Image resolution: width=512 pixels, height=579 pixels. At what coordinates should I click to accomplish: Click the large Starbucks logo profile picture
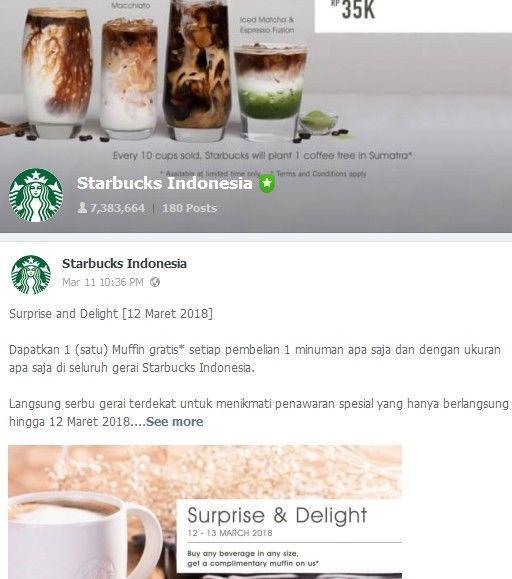click(x=36, y=195)
